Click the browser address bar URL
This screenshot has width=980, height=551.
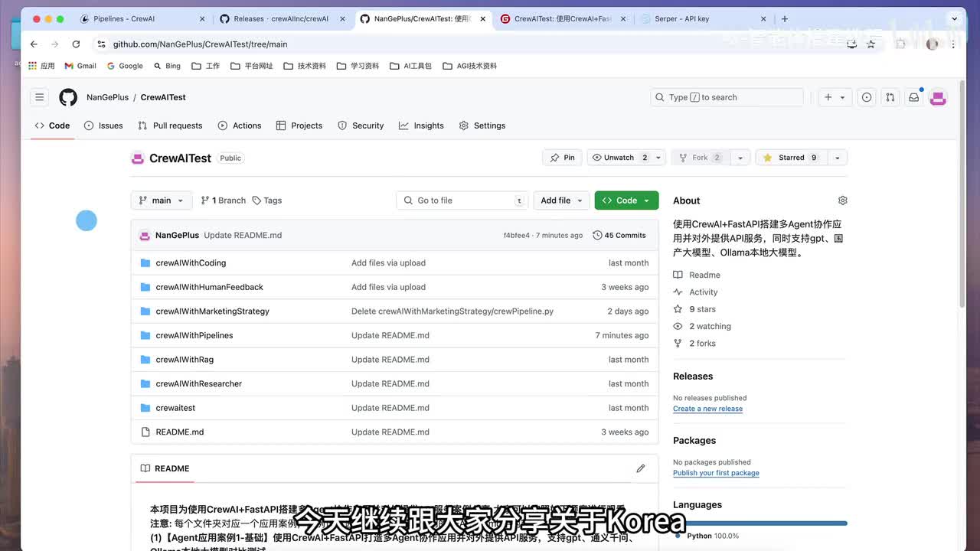tap(201, 44)
